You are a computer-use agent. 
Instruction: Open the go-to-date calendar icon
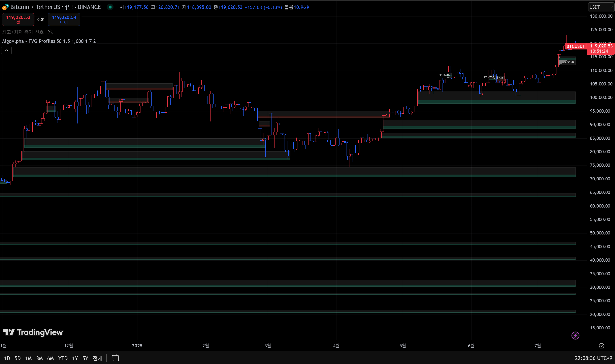coord(115,358)
